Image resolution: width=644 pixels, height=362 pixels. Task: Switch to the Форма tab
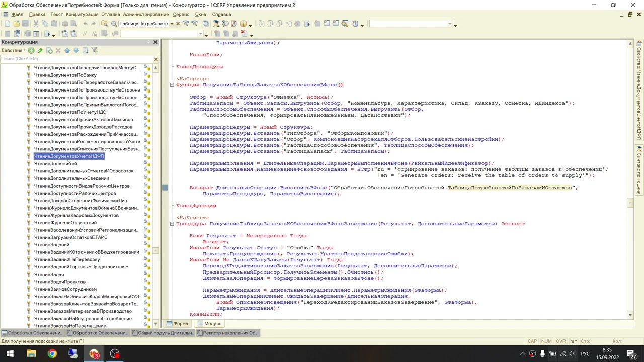pos(177,324)
